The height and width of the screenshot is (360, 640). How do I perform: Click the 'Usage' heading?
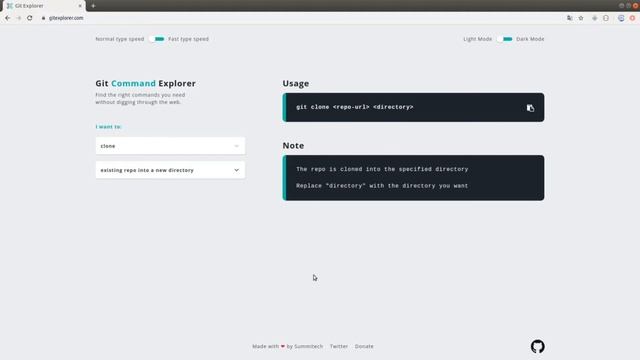pos(296,84)
